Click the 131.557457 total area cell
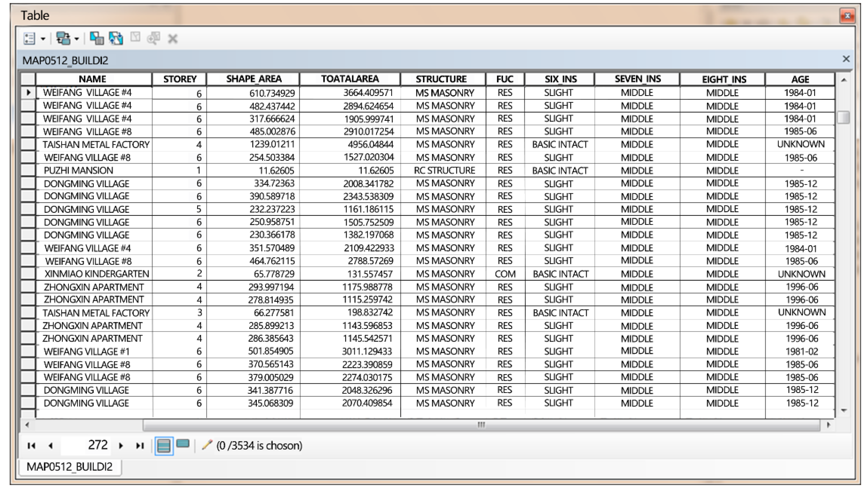Screen dimensions: 868x495 350,274
